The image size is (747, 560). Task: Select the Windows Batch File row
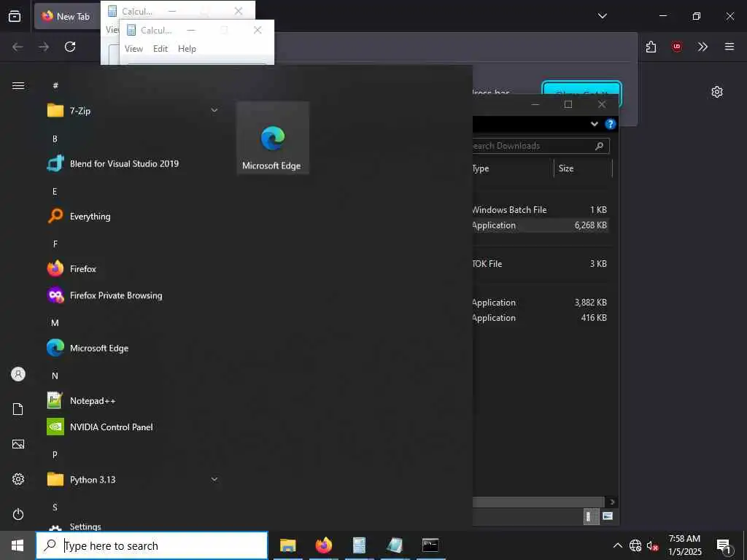(x=541, y=210)
